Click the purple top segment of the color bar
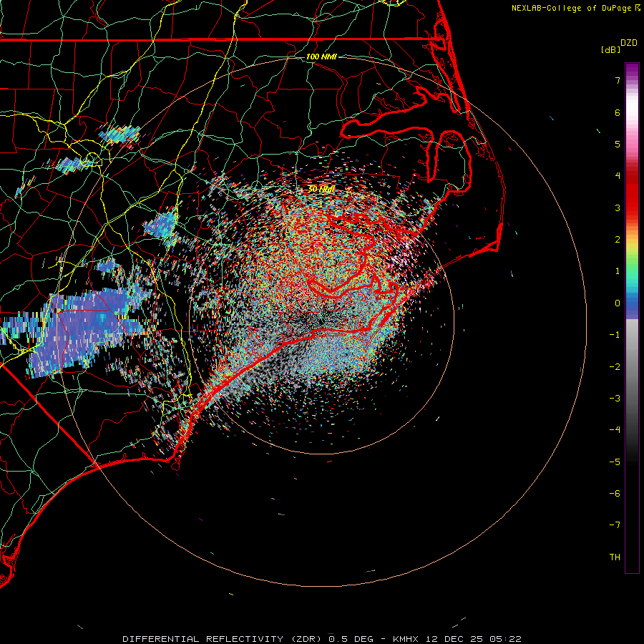Image resolution: width=644 pixels, height=644 pixels. pyautogui.click(x=632, y=70)
